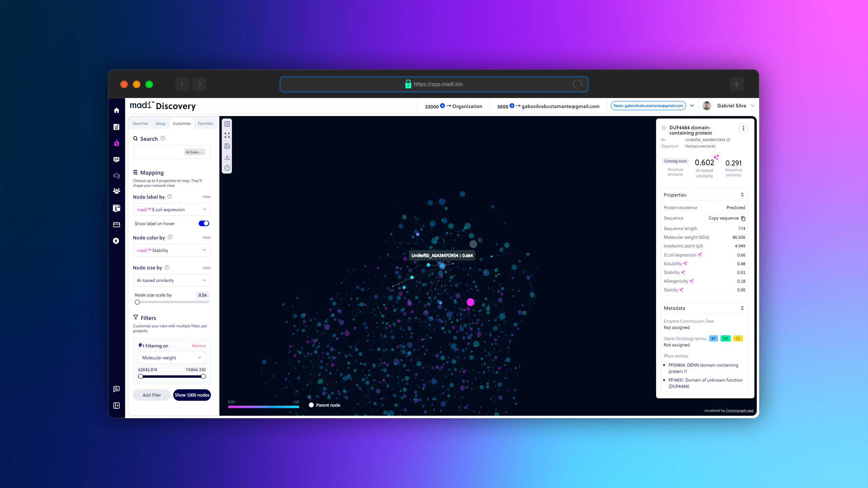
Task: Open the dollar billing sidebar icon
Action: pos(116,208)
